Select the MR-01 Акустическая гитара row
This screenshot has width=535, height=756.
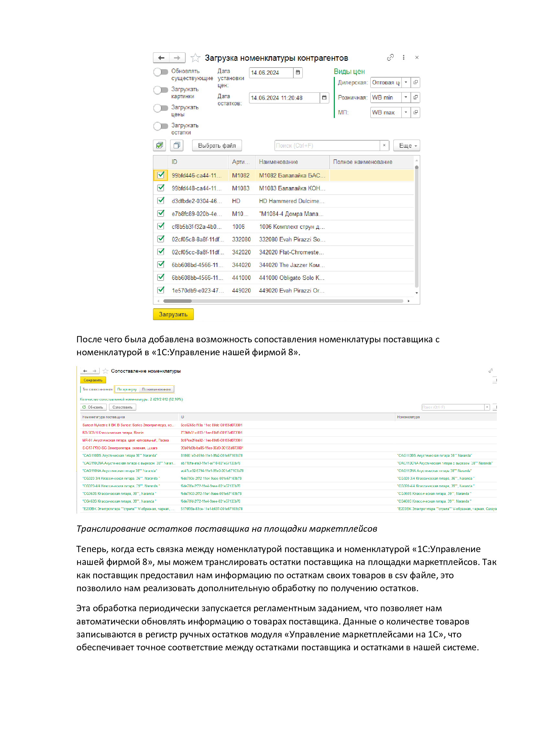(288, 440)
